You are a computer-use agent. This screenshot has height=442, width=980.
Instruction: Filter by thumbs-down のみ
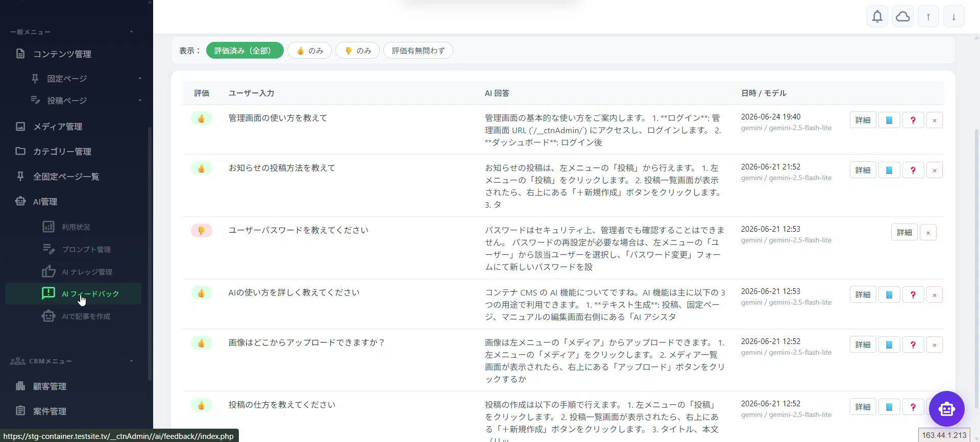click(x=357, y=51)
